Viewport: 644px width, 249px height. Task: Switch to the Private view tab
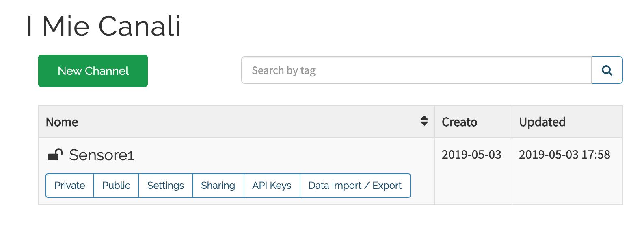click(x=70, y=186)
